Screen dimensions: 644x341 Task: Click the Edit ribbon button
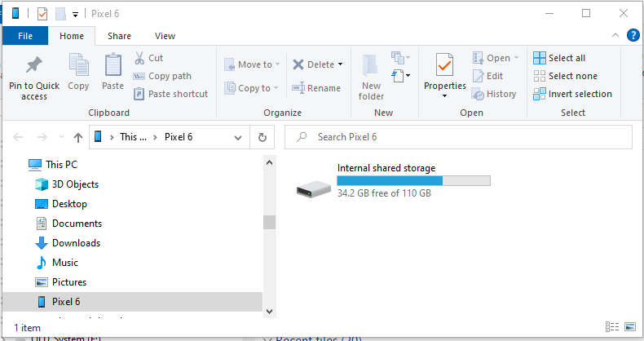[x=488, y=76]
